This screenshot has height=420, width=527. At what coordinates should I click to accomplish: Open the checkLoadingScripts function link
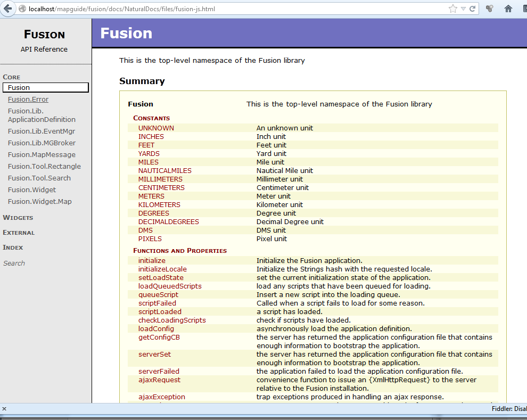click(172, 320)
